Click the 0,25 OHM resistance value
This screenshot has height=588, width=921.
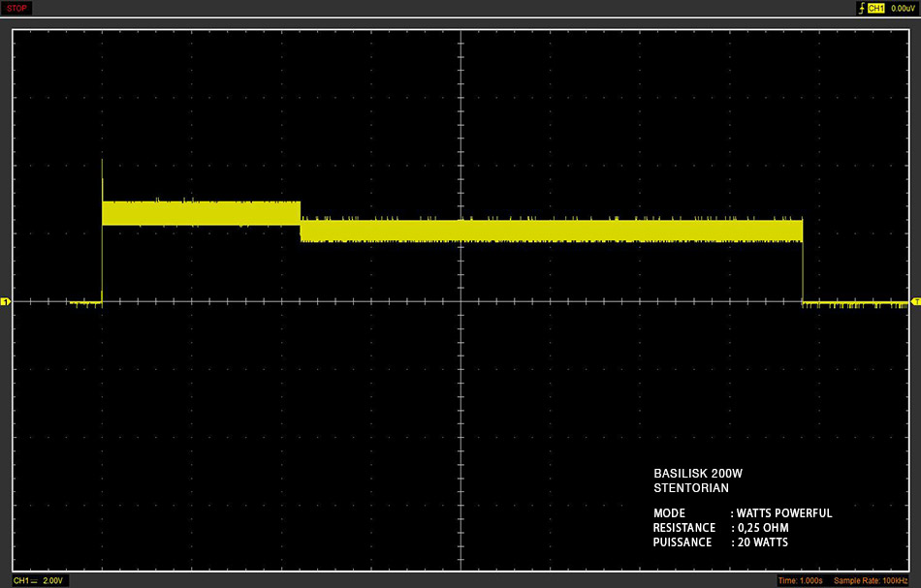coord(763,528)
